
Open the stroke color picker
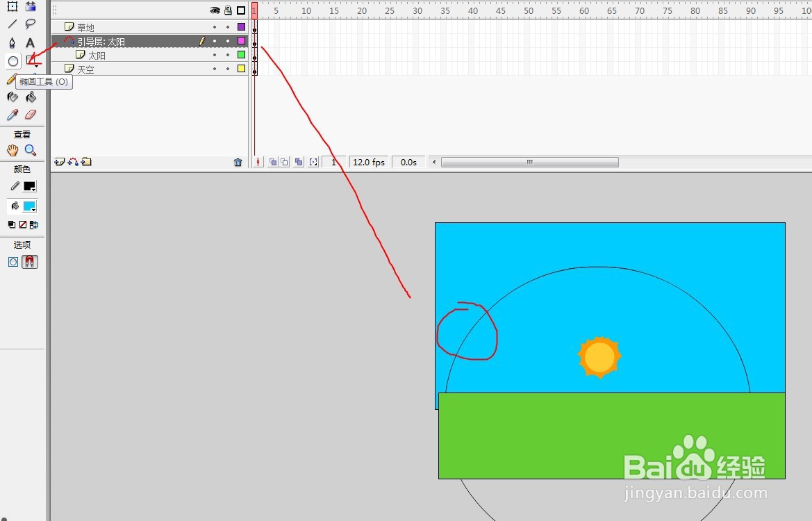(29, 186)
